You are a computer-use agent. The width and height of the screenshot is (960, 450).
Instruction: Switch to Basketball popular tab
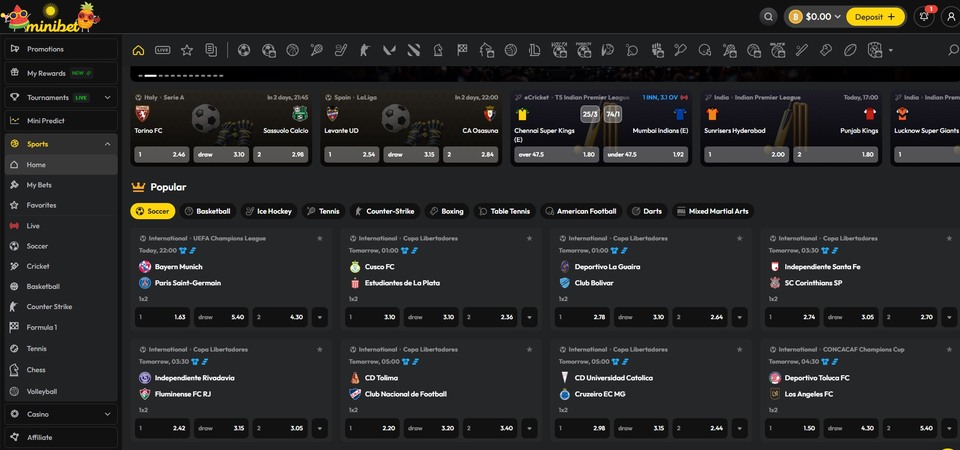pyautogui.click(x=208, y=211)
